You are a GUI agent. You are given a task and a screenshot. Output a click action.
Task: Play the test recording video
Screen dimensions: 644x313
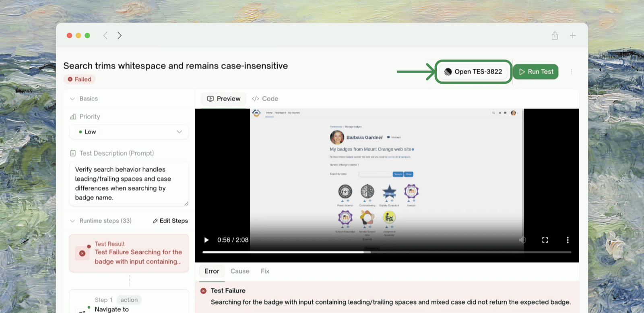pos(206,240)
